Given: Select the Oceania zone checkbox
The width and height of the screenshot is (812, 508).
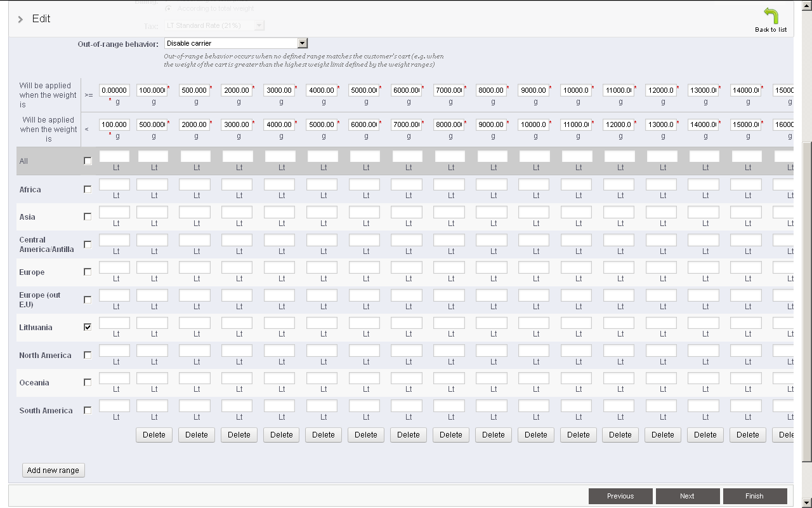Looking at the screenshot, I should click(88, 382).
